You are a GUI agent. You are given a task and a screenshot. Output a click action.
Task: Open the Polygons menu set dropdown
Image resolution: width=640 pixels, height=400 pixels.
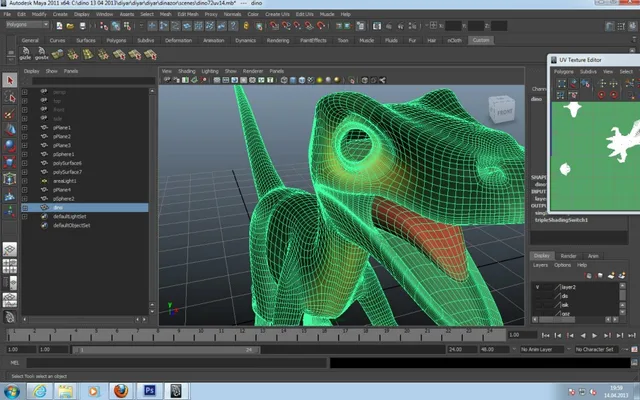tap(27, 25)
